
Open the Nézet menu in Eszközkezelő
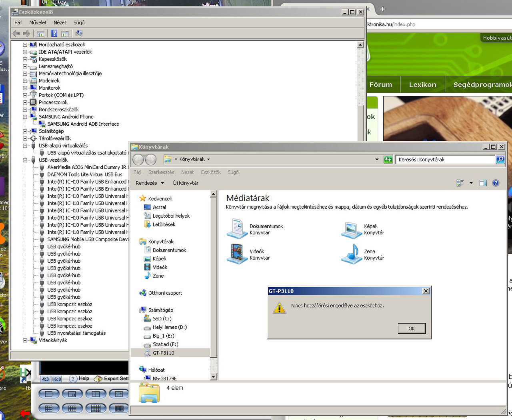point(60,23)
